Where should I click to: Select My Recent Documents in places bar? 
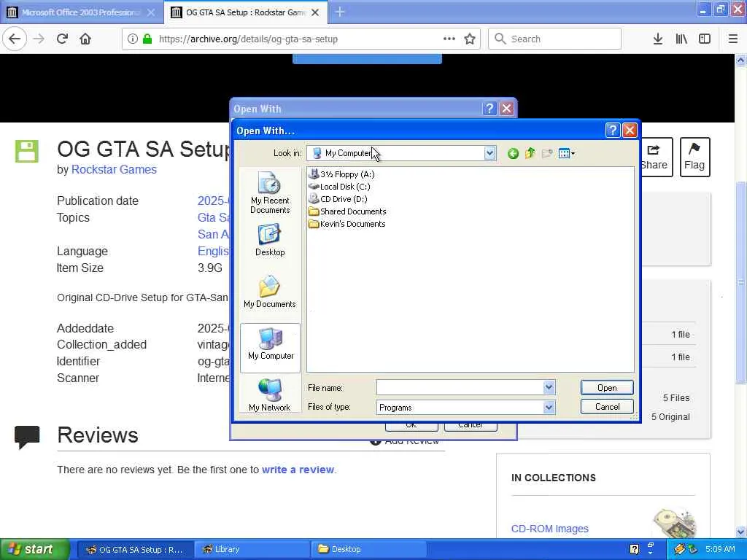[x=270, y=192]
